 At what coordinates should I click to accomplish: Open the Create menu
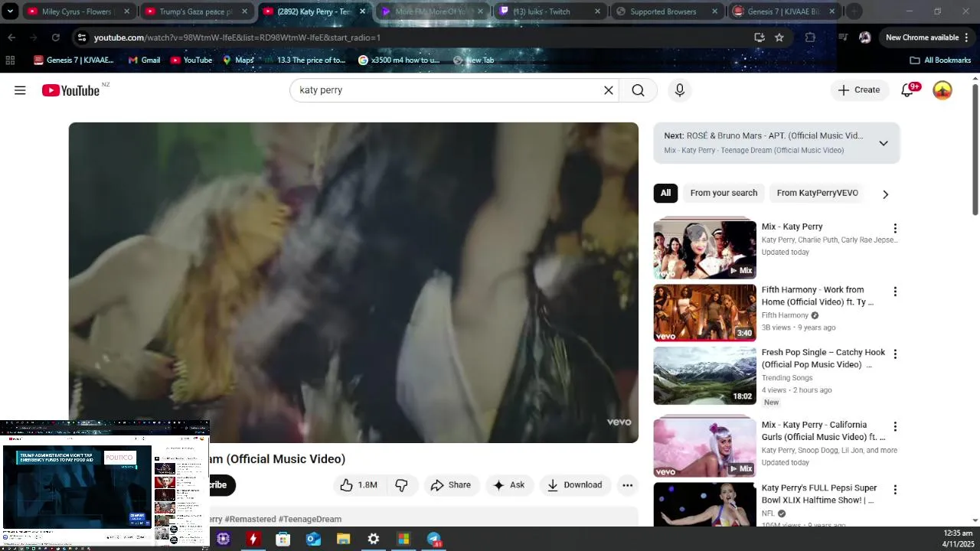pos(859,90)
